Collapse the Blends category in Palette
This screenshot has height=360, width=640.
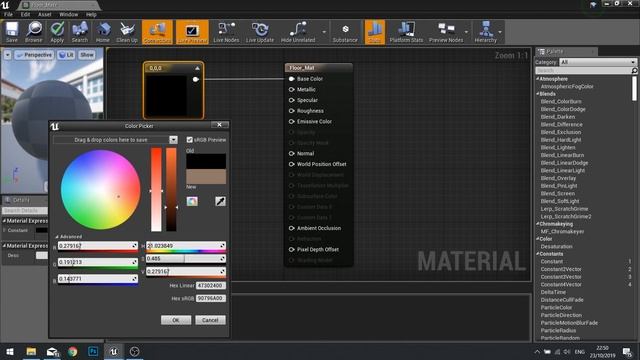pos(538,94)
